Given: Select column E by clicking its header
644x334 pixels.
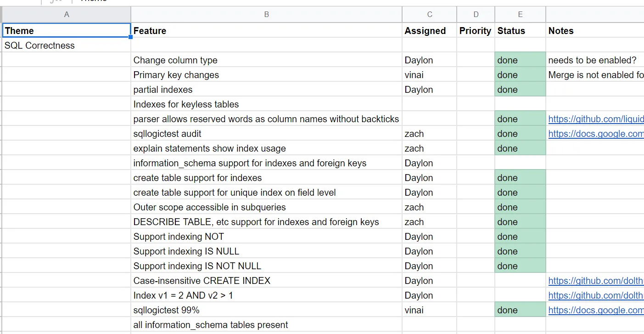Looking at the screenshot, I should click(520, 14).
